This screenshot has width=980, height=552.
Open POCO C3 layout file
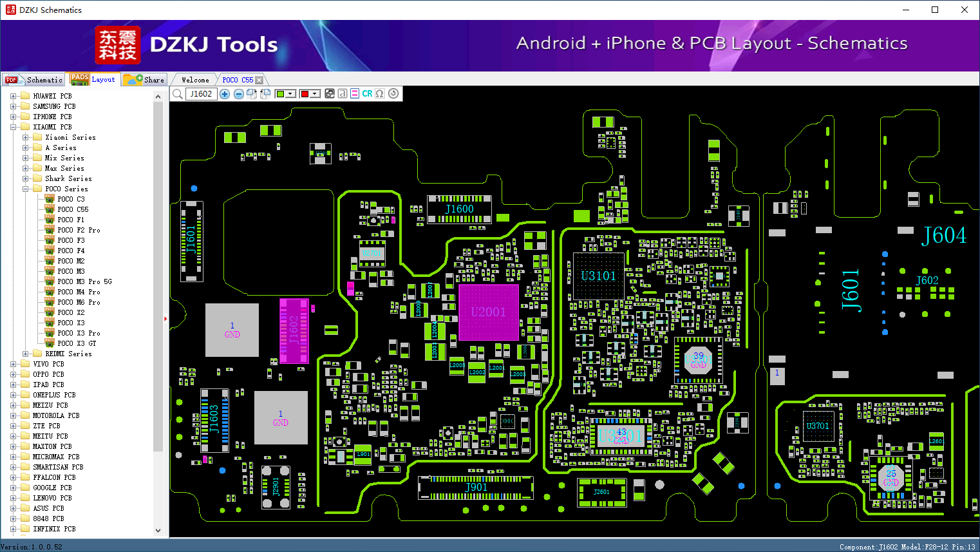pos(65,199)
